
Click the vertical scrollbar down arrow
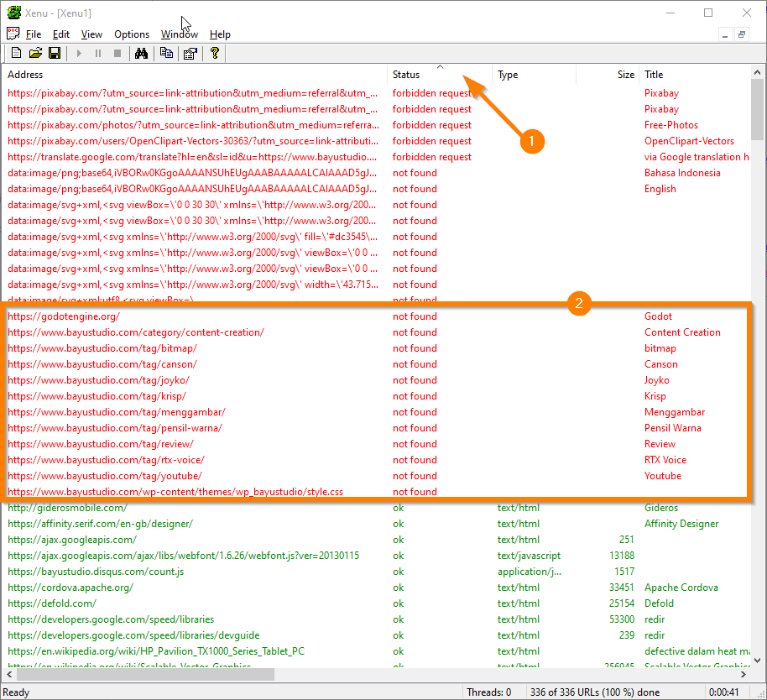tap(757, 661)
